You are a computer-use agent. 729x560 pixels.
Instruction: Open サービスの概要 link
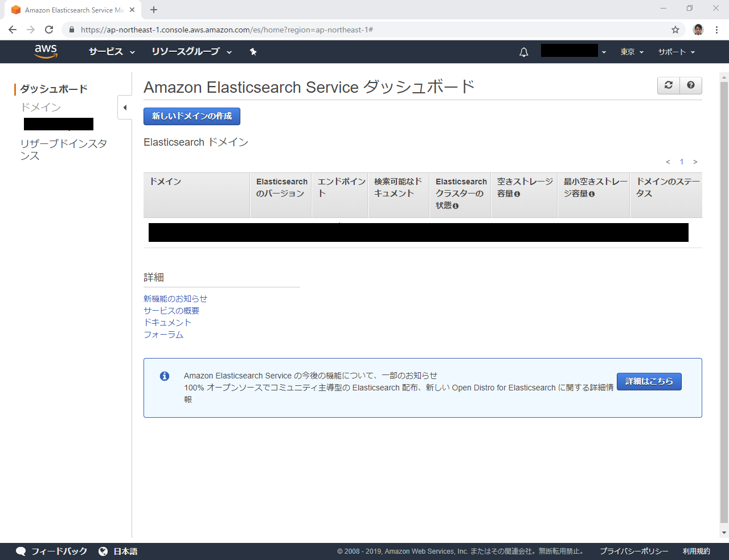click(171, 311)
